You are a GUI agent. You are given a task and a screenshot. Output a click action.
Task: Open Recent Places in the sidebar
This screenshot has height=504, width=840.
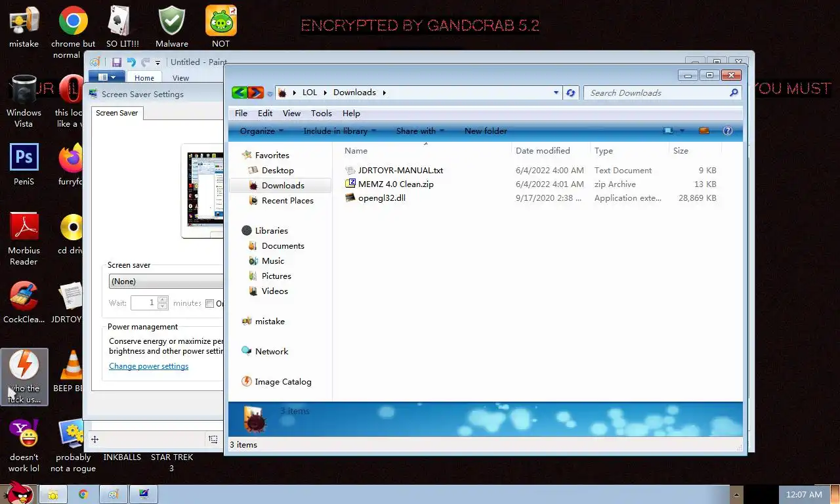click(x=287, y=200)
